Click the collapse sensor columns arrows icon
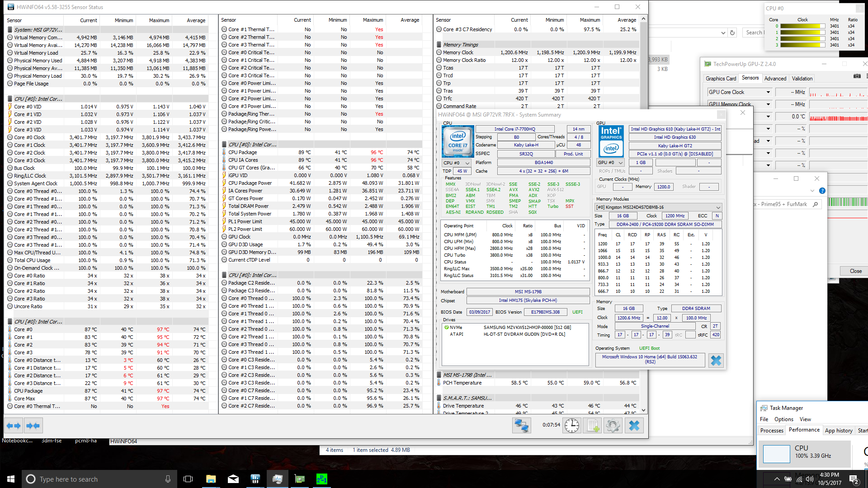The height and width of the screenshot is (488, 868). click(x=33, y=426)
